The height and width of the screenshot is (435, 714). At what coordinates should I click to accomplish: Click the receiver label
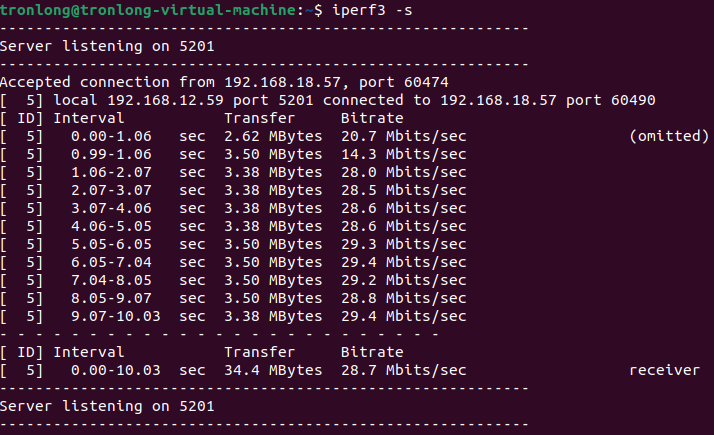[664, 370]
